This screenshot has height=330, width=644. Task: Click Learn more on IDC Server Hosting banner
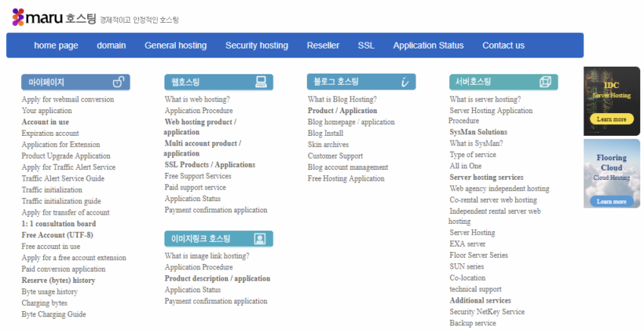click(611, 119)
